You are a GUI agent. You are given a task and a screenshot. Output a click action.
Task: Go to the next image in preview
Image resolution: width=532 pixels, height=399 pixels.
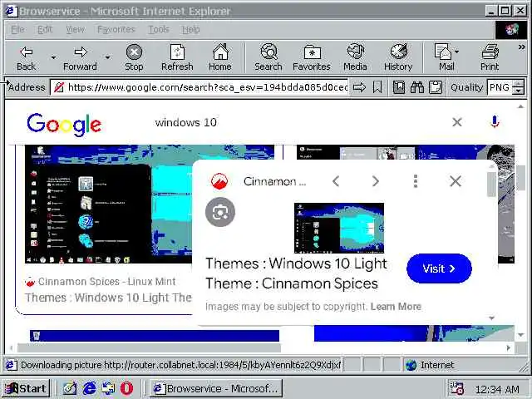375,181
